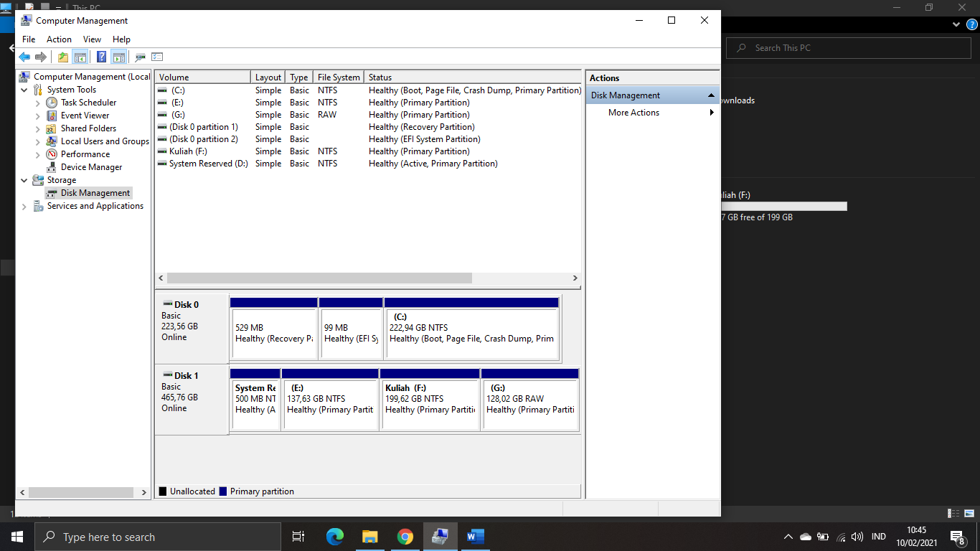This screenshot has height=551, width=980.
Task: Collapse the Disk Management actions header
Action: click(x=711, y=95)
